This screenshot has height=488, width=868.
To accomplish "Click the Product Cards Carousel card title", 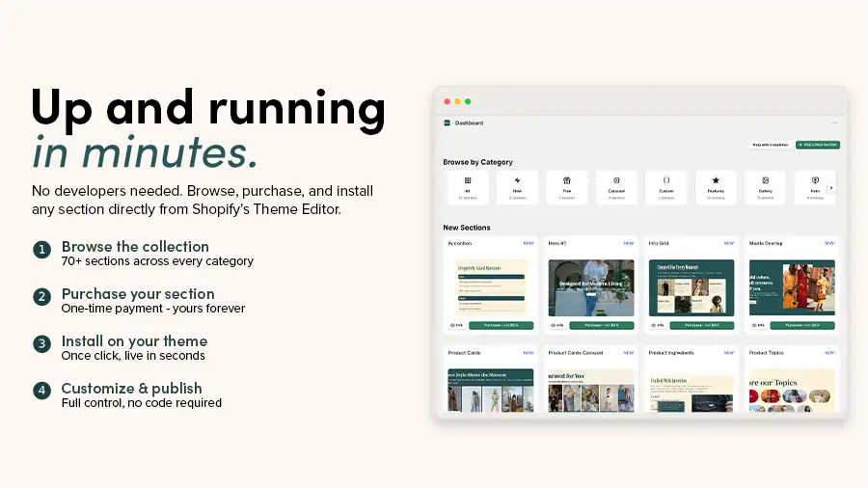I will click(x=576, y=353).
